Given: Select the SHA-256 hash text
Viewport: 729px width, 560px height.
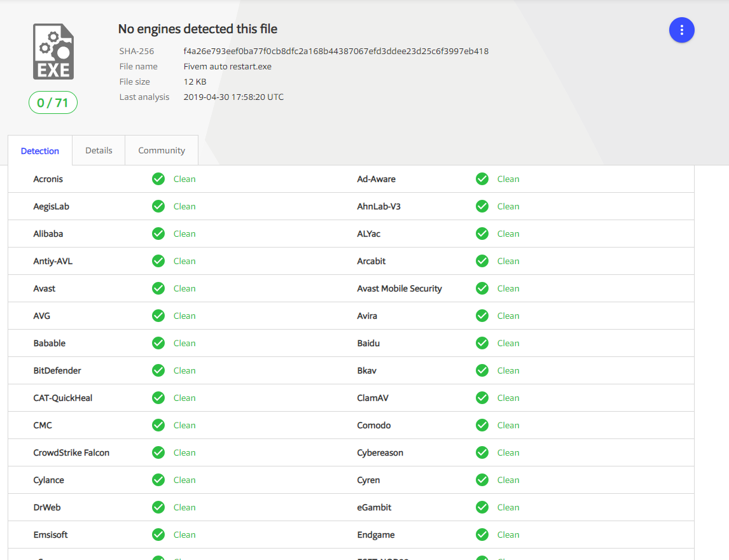Looking at the screenshot, I should (x=335, y=51).
